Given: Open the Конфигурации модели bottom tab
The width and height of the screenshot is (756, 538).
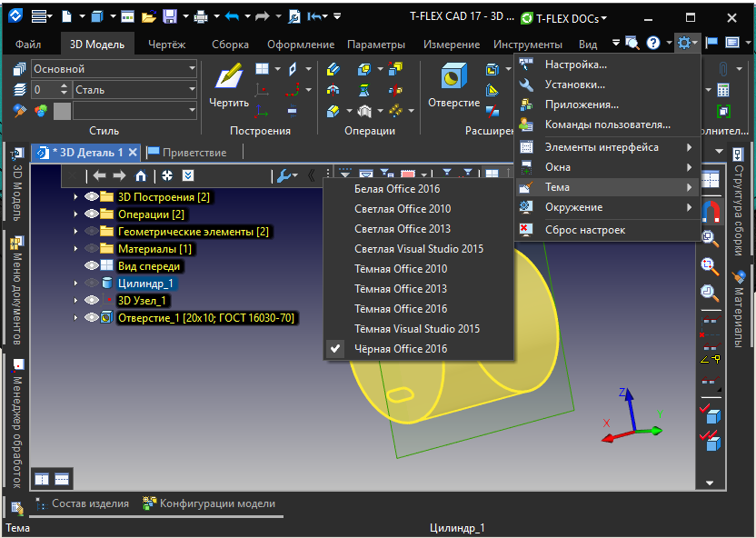Looking at the screenshot, I should (x=209, y=503).
